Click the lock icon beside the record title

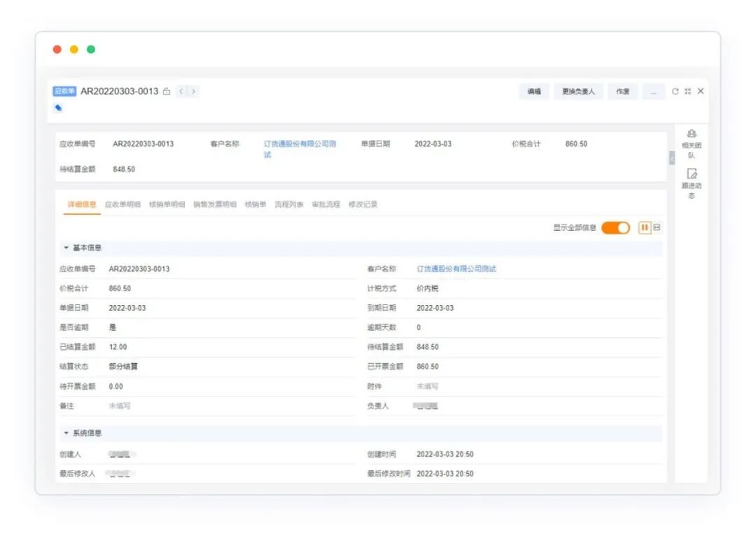pyautogui.click(x=167, y=91)
